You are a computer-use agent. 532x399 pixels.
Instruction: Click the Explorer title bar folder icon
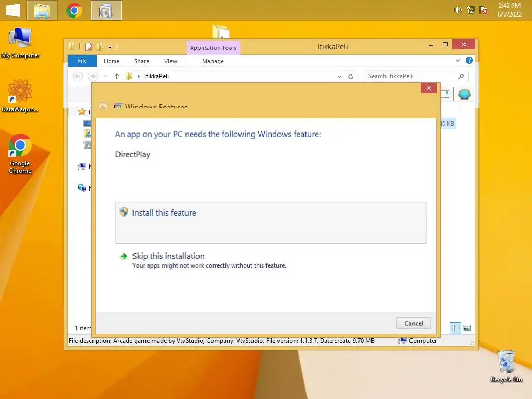[72, 46]
